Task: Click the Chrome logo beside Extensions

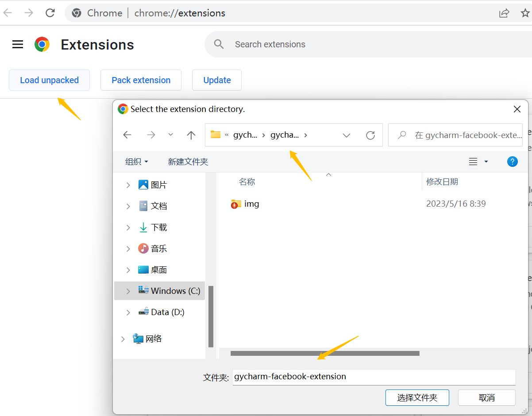Action: click(x=42, y=44)
